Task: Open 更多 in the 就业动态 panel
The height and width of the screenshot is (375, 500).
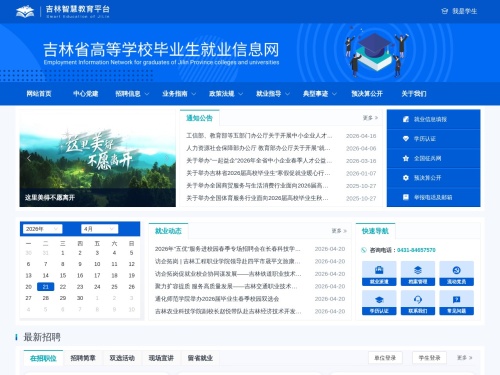Action: 339,231
